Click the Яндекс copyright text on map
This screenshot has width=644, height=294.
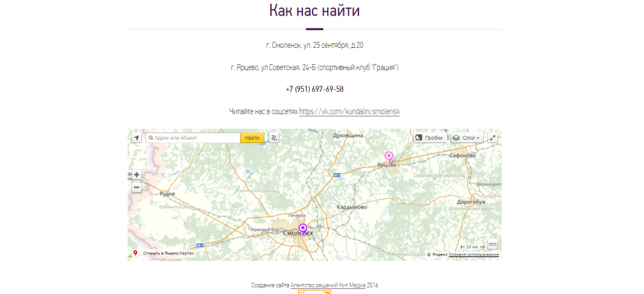[437, 254]
